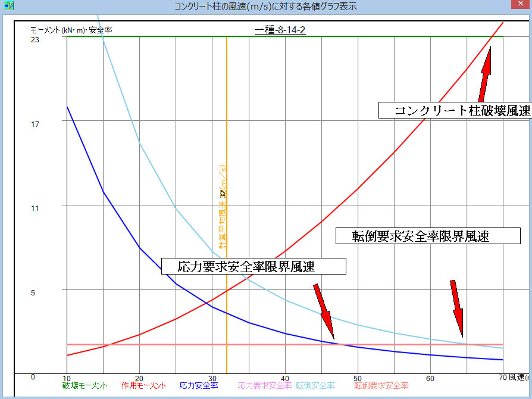
Task: Click the blue 応力安全率 legend entry
Action: click(199, 386)
